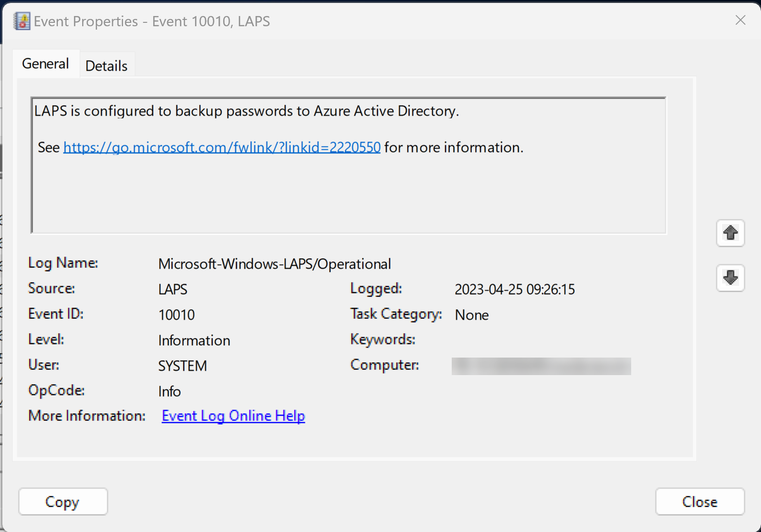Click the Logged timestamp 2023-04-25 09:26:15

tap(514, 290)
